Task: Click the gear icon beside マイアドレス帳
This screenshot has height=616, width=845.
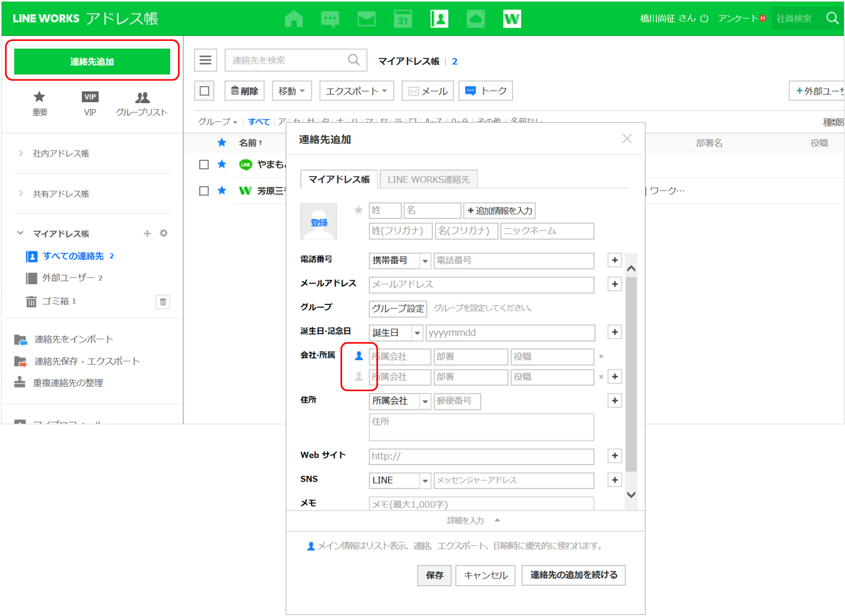Action: pos(164,233)
